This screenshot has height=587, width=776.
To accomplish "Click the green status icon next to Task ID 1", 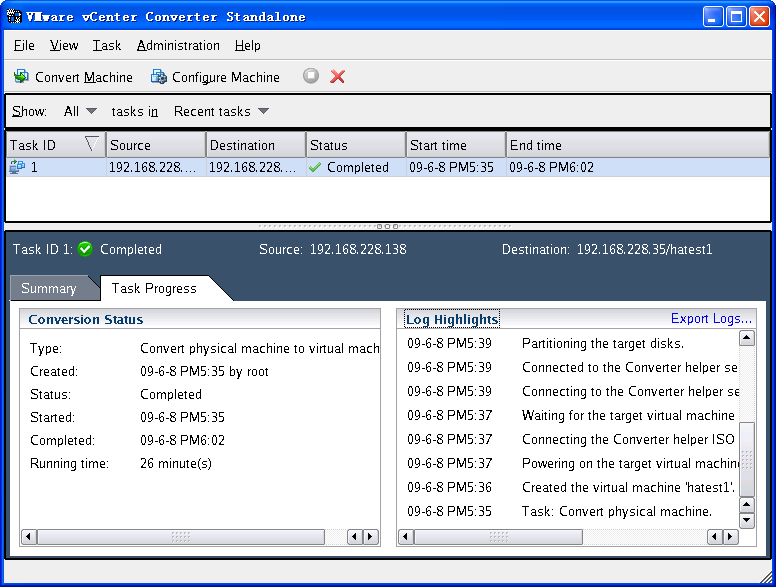I will coord(85,249).
